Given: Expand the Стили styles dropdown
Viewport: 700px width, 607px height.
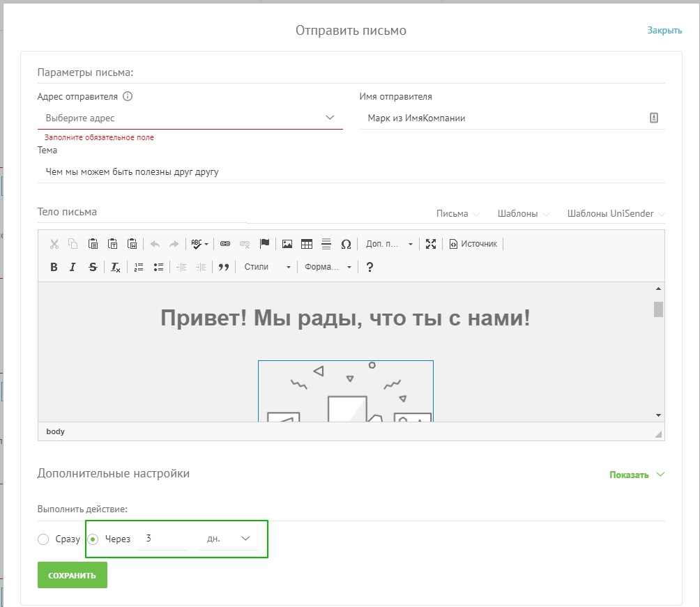Looking at the screenshot, I should 266,267.
